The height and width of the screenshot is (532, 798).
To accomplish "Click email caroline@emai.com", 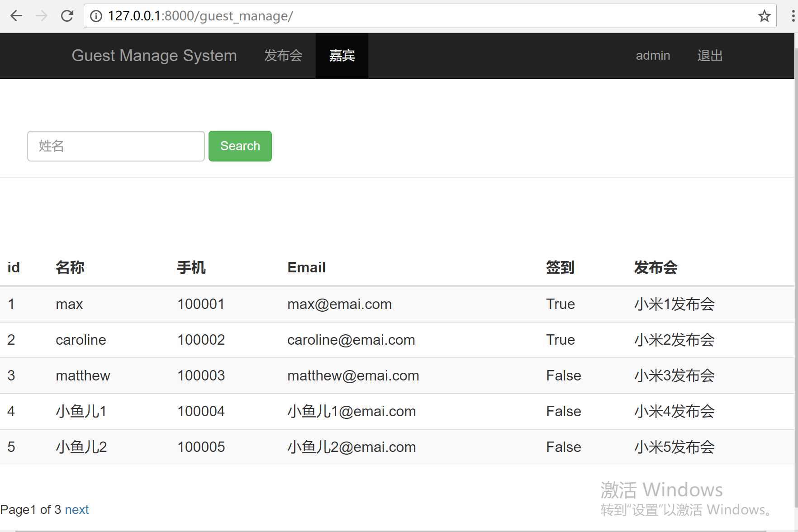I will [x=351, y=340].
